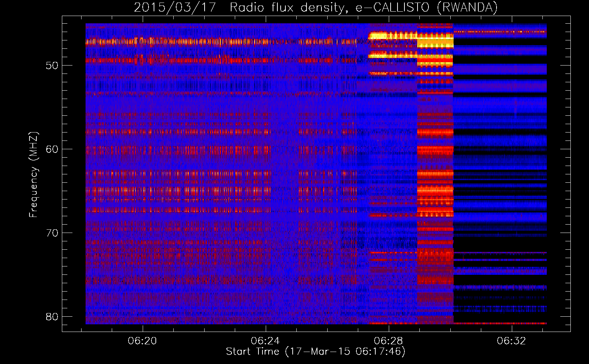Click the 06:24 time tick label
The width and height of the screenshot is (589, 364).
tap(265, 341)
